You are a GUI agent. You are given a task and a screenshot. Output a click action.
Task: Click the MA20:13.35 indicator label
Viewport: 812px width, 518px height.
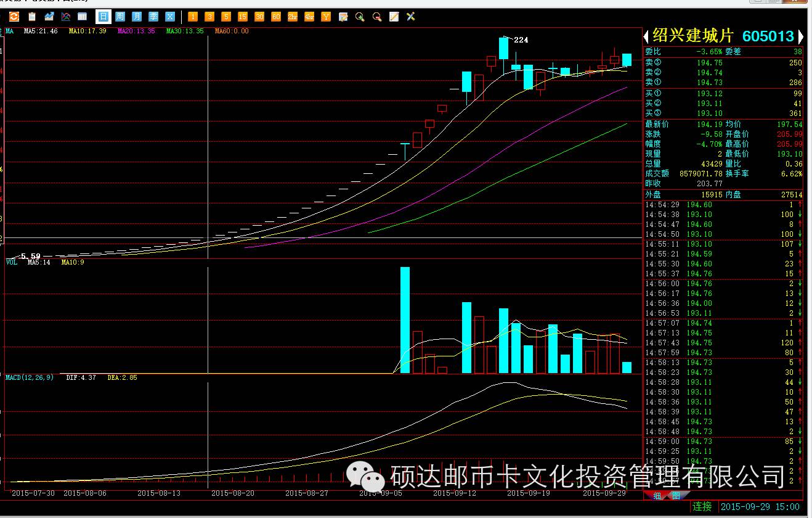136,31
